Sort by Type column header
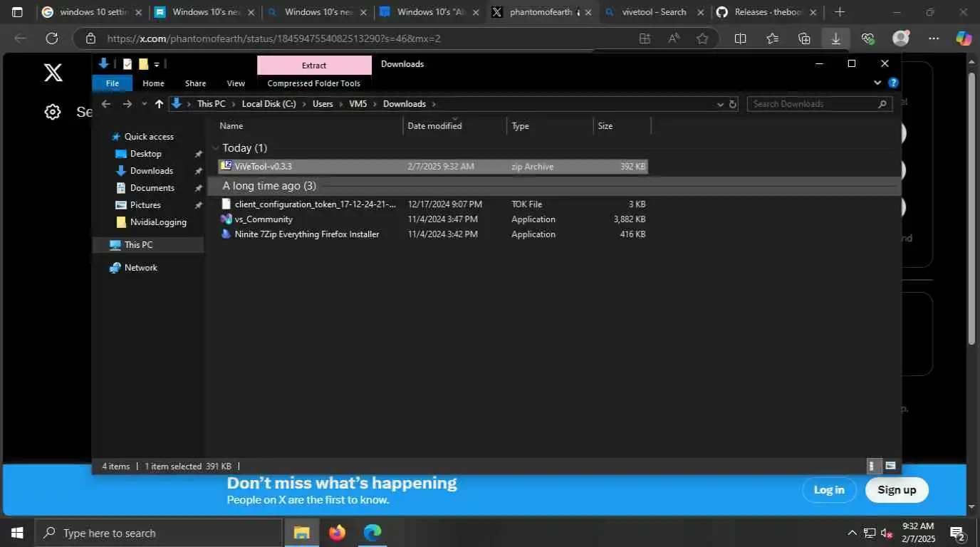The height and width of the screenshot is (547, 980). click(x=550, y=126)
